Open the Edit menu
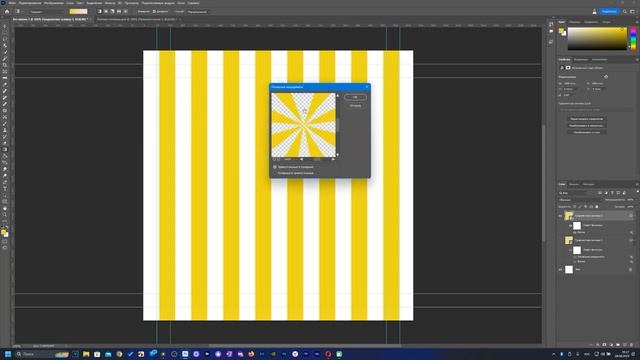The image size is (640, 360). click(x=30, y=3)
